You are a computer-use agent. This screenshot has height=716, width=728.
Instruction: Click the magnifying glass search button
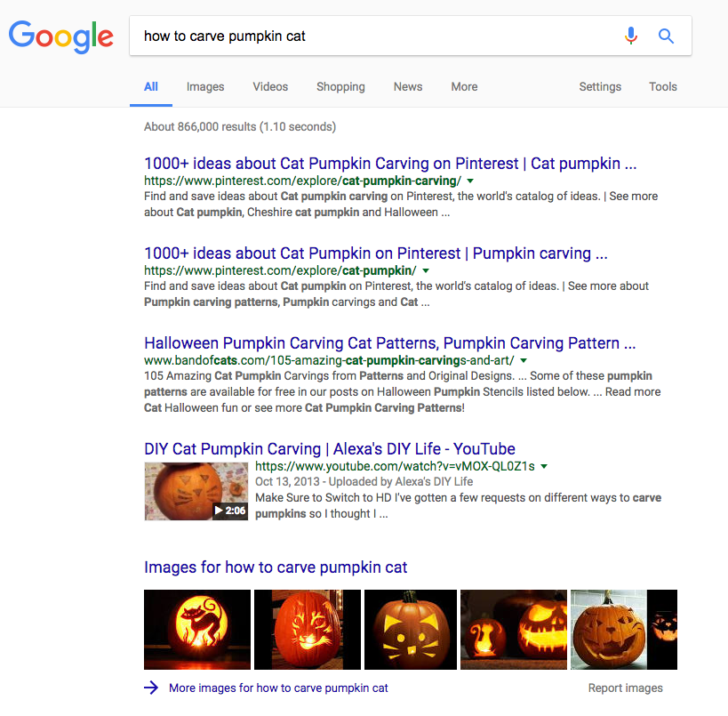(x=666, y=36)
